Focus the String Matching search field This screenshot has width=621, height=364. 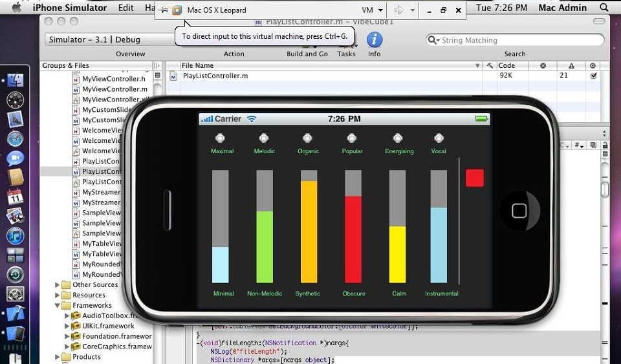tap(515, 40)
